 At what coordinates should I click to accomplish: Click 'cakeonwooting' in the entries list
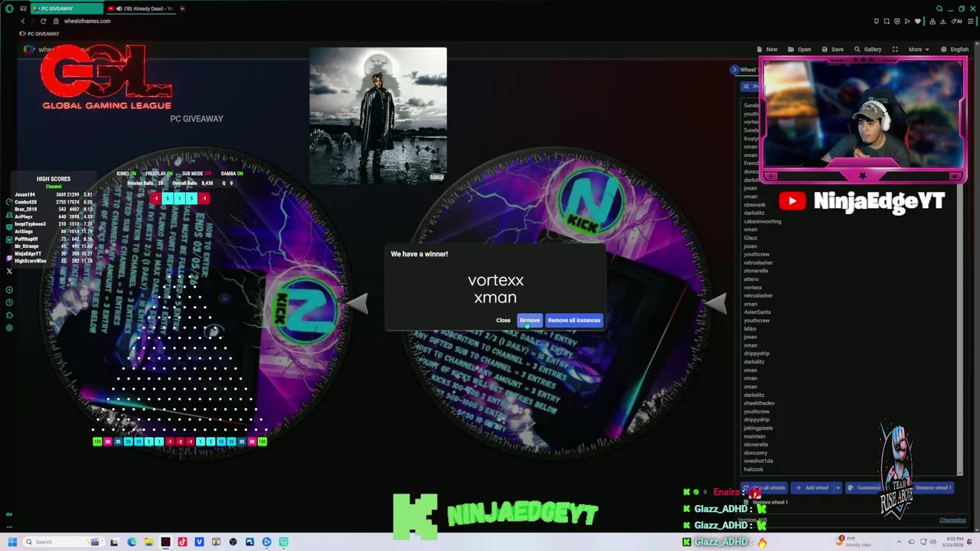763,221
